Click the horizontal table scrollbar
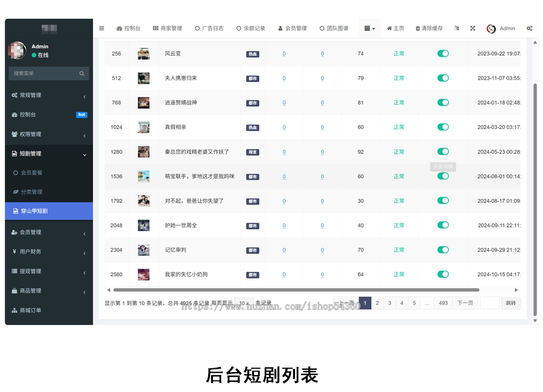This screenshot has width=543, height=392. (x=296, y=290)
